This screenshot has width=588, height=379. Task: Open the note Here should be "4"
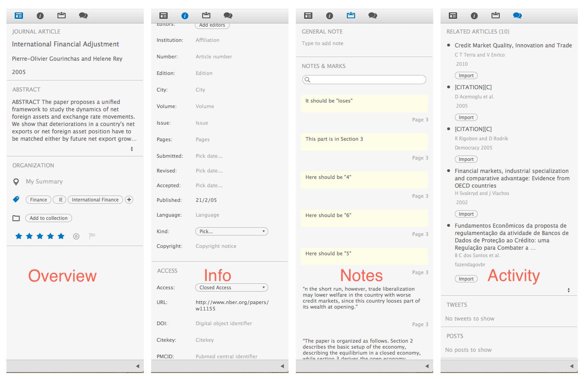(364, 180)
